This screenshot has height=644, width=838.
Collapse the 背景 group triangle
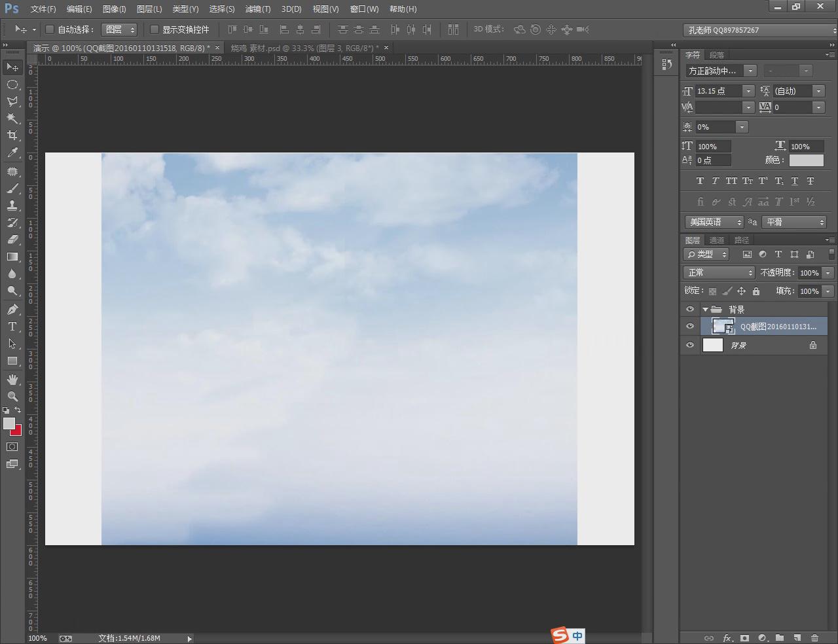coord(705,310)
